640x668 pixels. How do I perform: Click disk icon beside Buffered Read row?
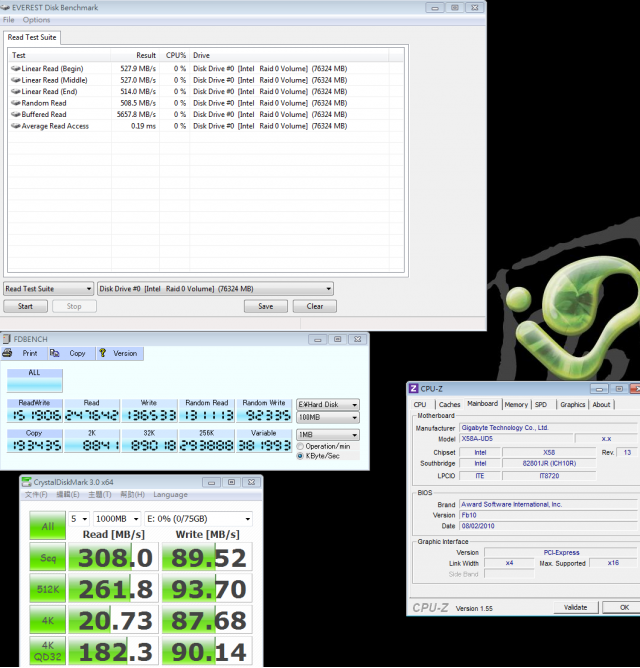click(x=16, y=114)
